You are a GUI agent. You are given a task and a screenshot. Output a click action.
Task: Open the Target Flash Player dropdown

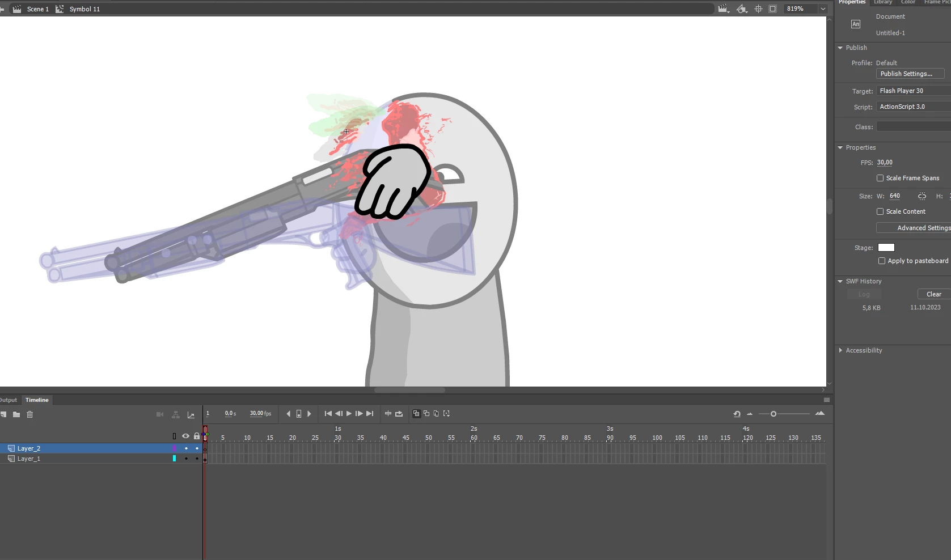coord(914,91)
